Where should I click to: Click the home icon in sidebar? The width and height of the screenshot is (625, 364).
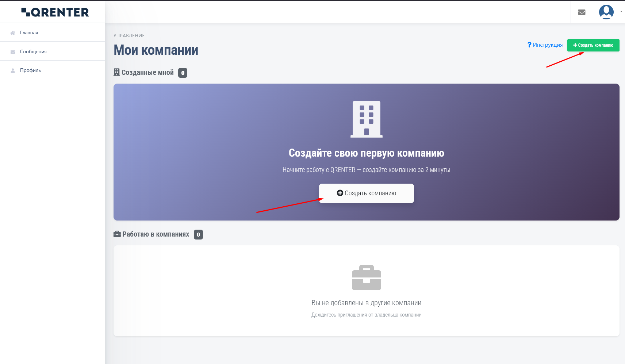pyautogui.click(x=13, y=33)
